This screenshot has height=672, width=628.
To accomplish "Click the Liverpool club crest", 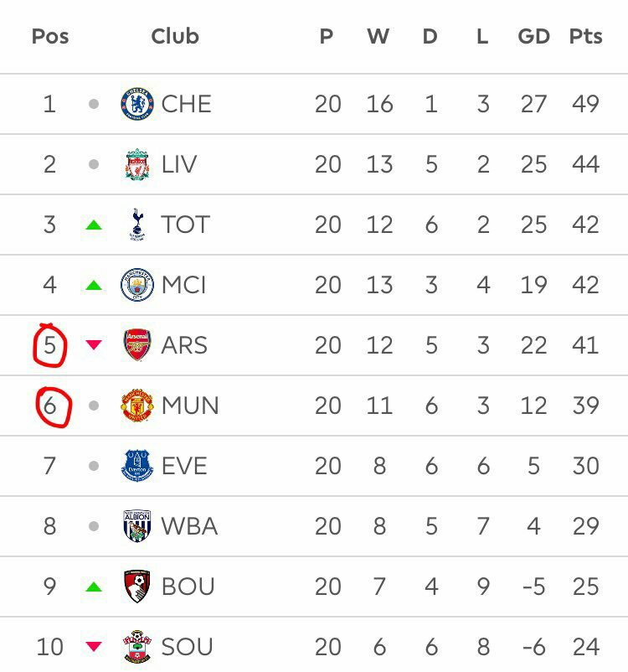I will tap(137, 164).
